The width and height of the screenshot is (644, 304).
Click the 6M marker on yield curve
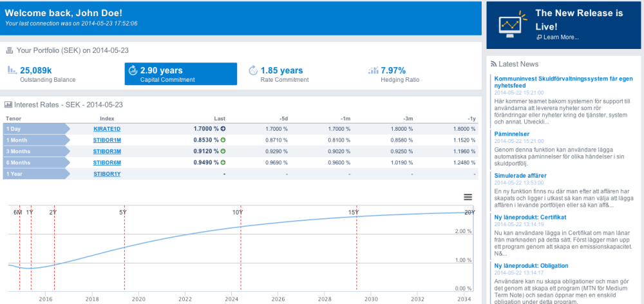pos(17,213)
